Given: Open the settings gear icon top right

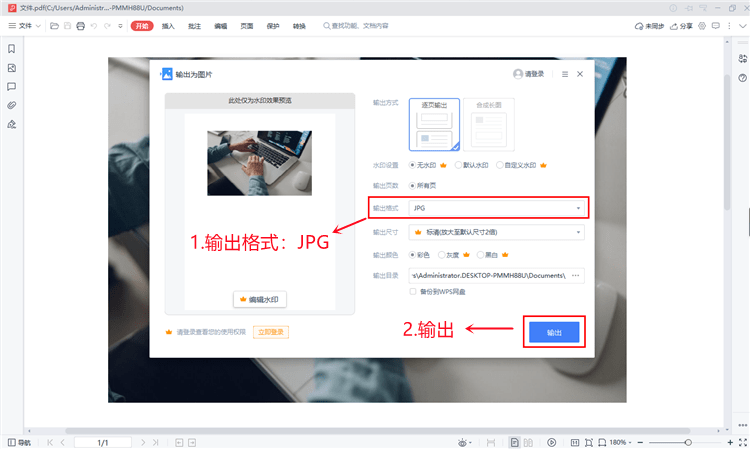Looking at the screenshot, I should click(702, 26).
